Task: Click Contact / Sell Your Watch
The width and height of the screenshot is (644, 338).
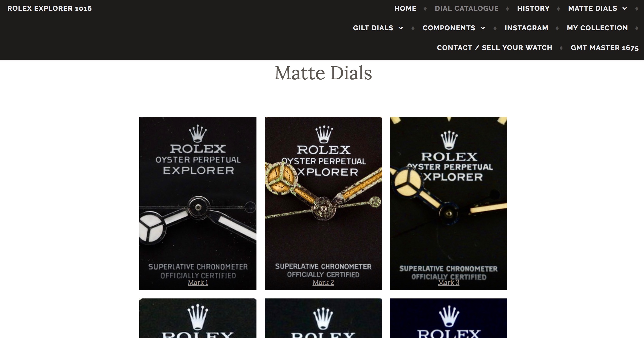Action: (494, 48)
